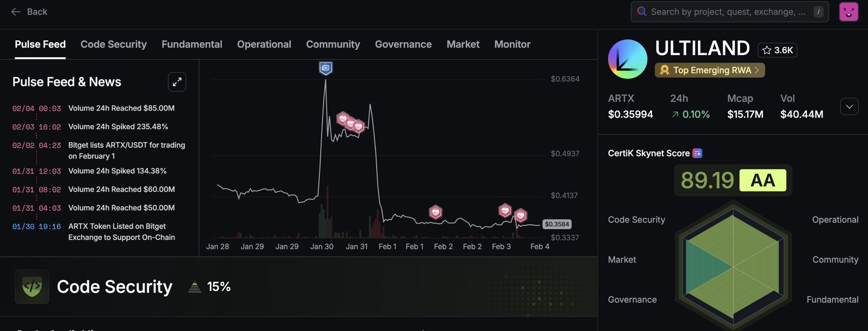Click the pyramid icon next to 15%
Viewport: 868px width, 331px height.
195,287
